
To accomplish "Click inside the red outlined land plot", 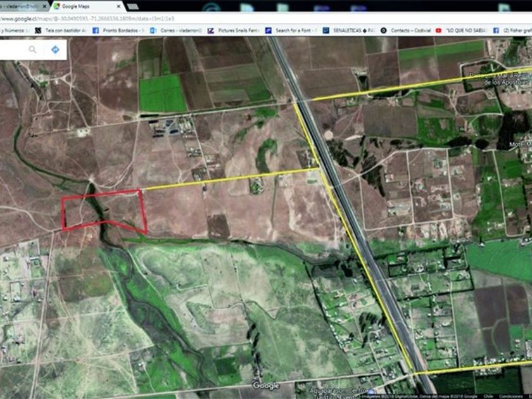I will click(104, 210).
